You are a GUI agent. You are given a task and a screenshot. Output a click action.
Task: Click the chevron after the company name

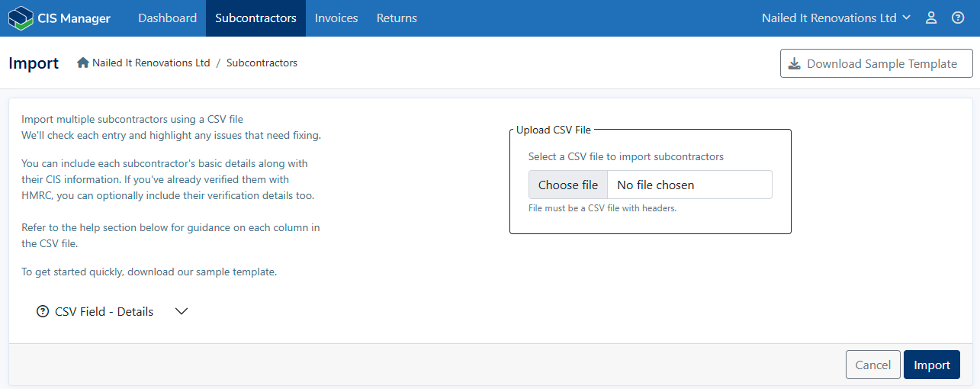click(x=906, y=18)
